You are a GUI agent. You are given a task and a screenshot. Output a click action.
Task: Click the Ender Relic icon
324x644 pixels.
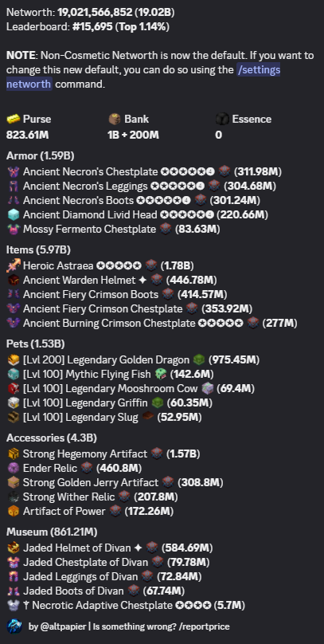[13, 468]
